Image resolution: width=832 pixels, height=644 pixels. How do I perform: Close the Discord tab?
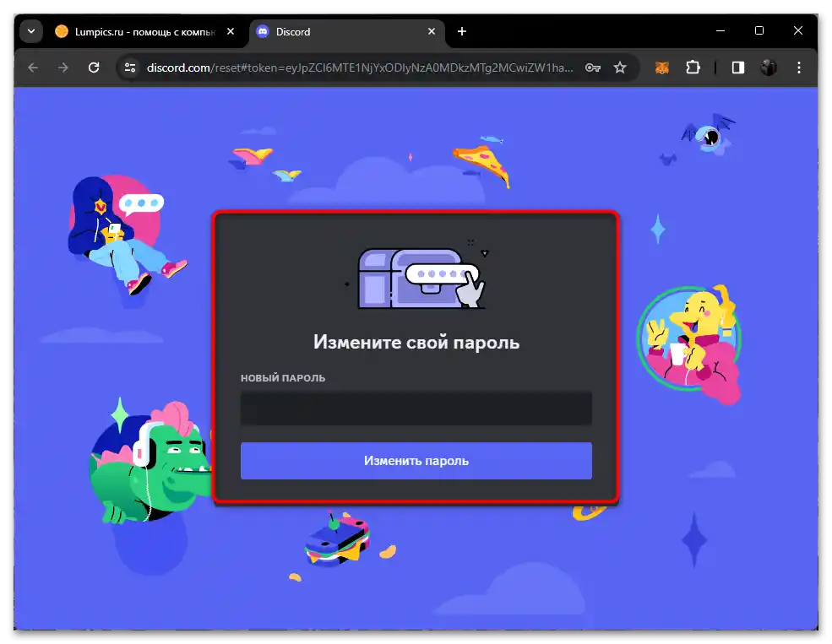pyautogui.click(x=432, y=31)
